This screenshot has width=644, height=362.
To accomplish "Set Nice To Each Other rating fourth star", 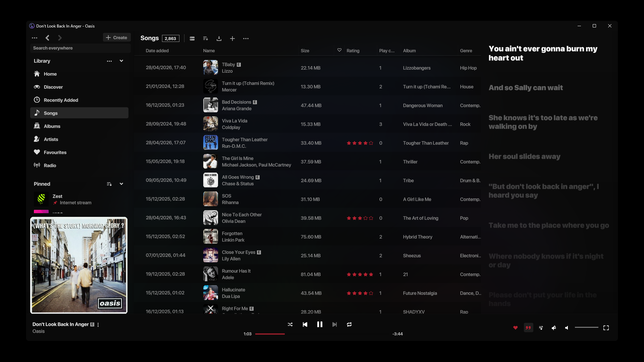I will (x=366, y=218).
